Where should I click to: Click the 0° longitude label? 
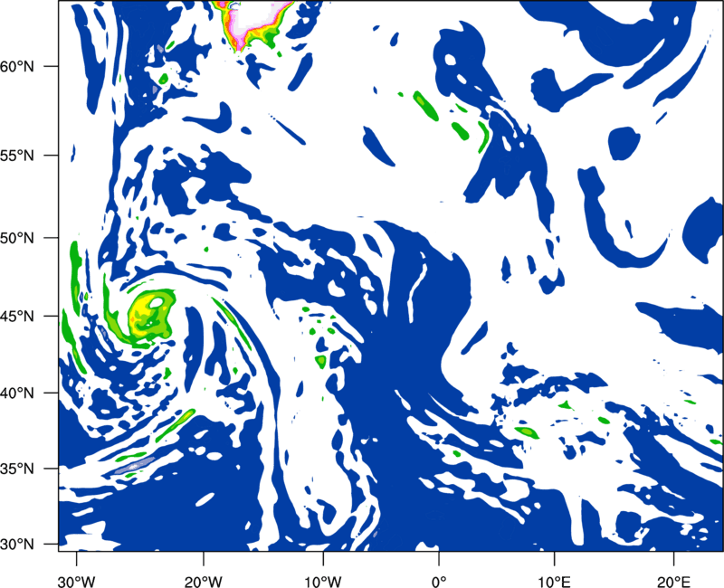[x=439, y=582]
